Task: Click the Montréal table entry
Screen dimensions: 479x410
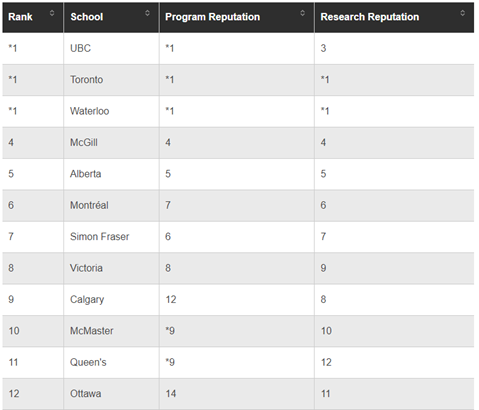Action: pos(89,205)
